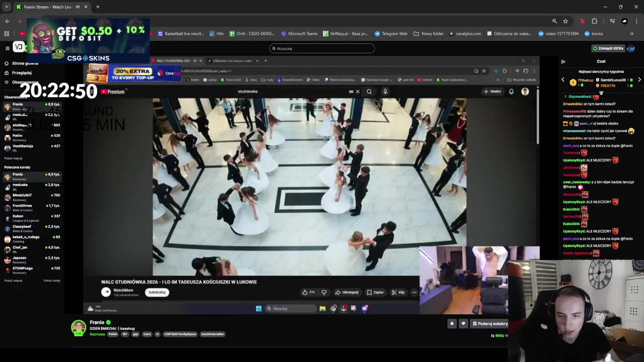The height and width of the screenshot is (362, 644).
Task: Like the YouTube video with thumbs up
Action: (308, 292)
